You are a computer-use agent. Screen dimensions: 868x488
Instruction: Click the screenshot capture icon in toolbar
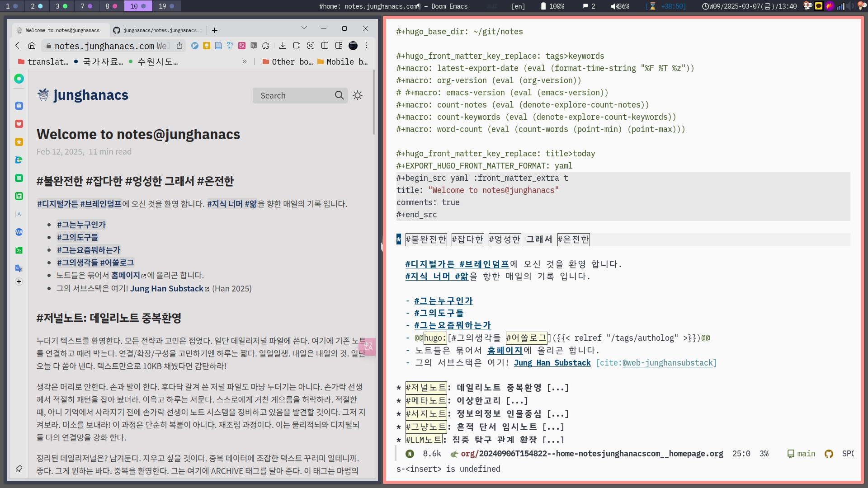coord(311,46)
